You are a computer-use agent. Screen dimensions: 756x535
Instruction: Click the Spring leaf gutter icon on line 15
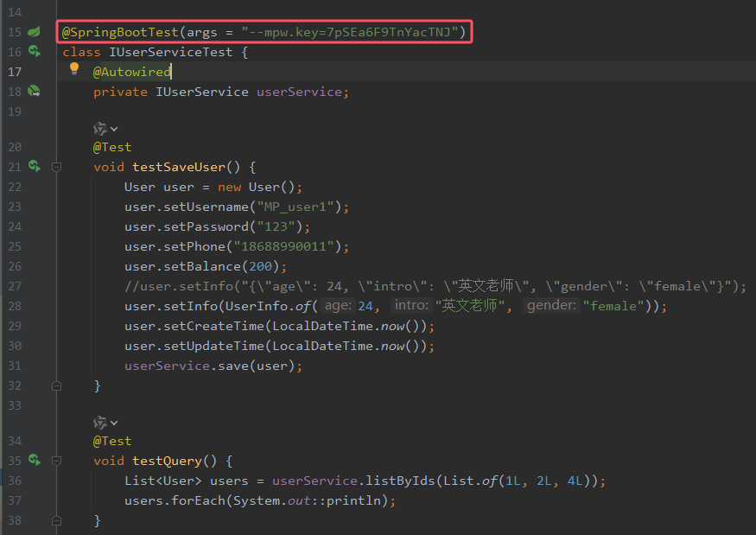(35, 32)
